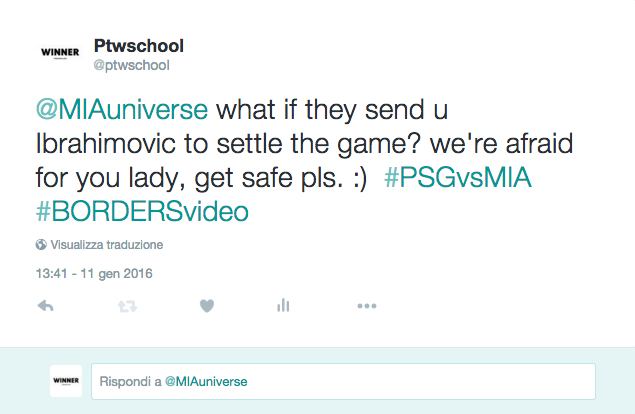Click the :) emoticon in the tweet
635x414 pixels.
360,178
